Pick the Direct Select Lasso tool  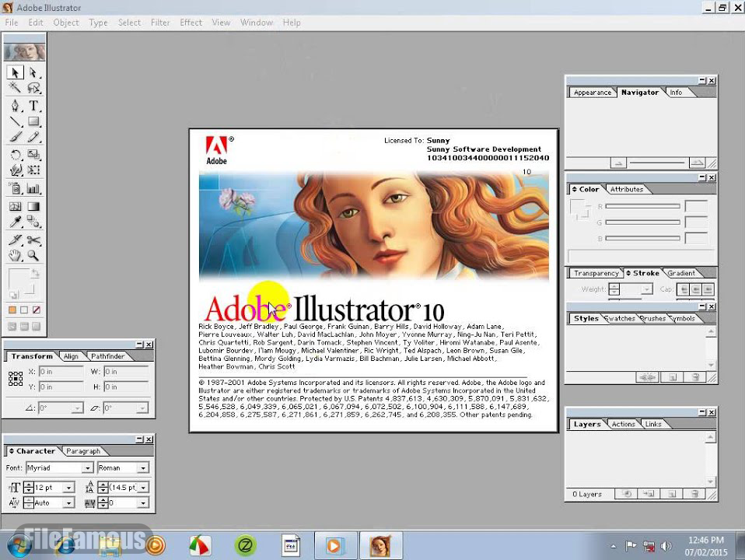pyautogui.click(x=33, y=87)
